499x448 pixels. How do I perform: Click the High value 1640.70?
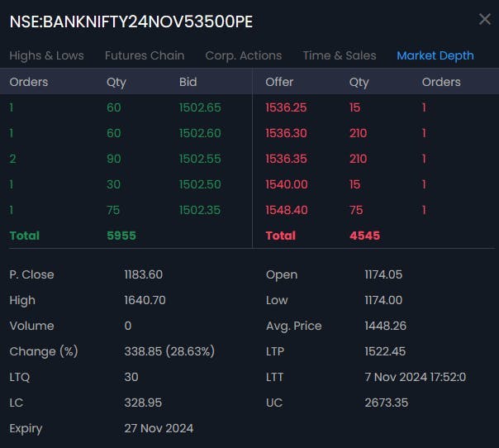pyautogui.click(x=145, y=300)
